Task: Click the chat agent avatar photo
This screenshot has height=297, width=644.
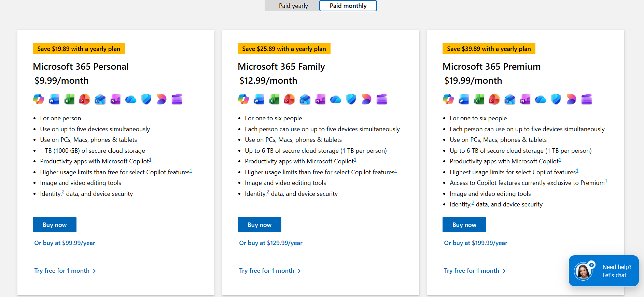Action: [x=583, y=272]
